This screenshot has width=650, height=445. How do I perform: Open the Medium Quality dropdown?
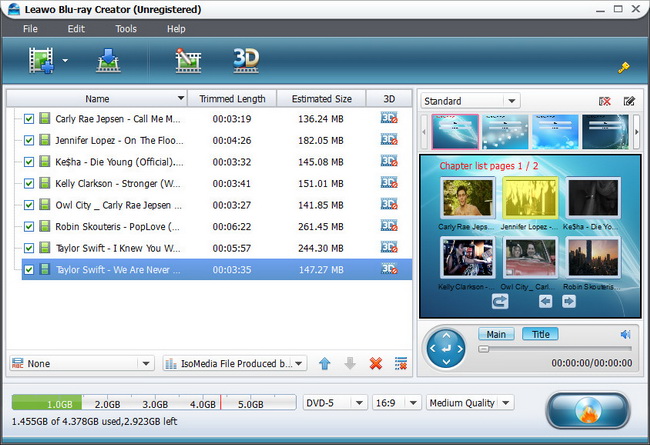[x=506, y=403]
